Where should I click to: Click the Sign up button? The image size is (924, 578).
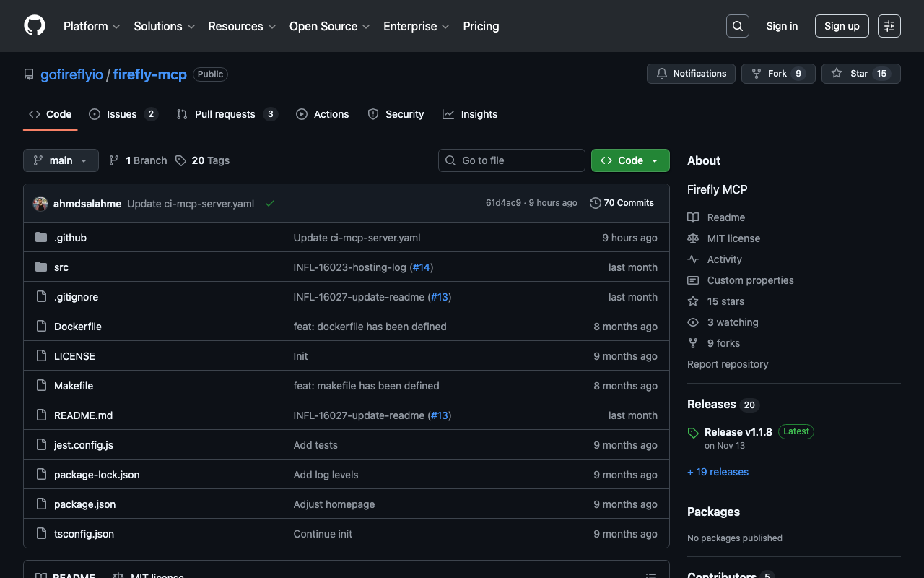click(x=842, y=26)
